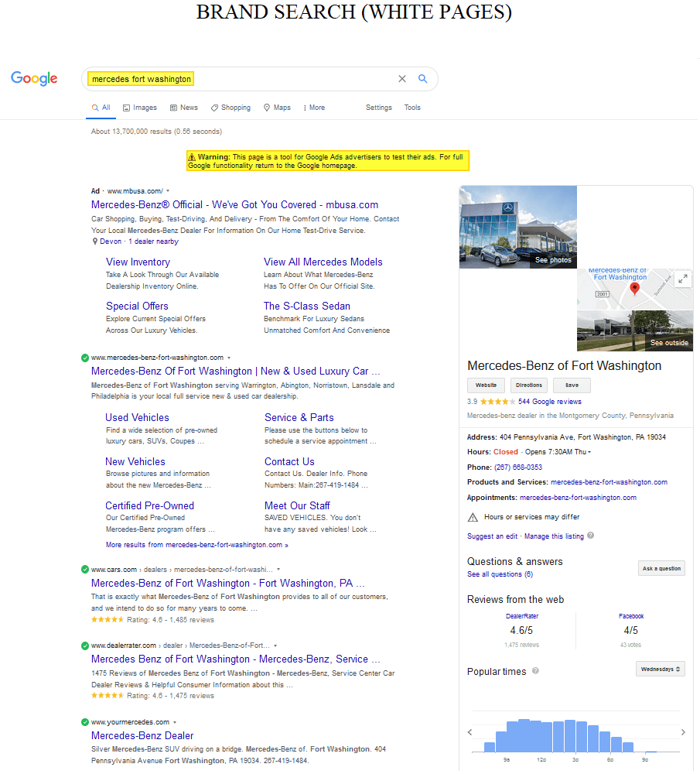Click the Ask a question button

tap(661, 569)
